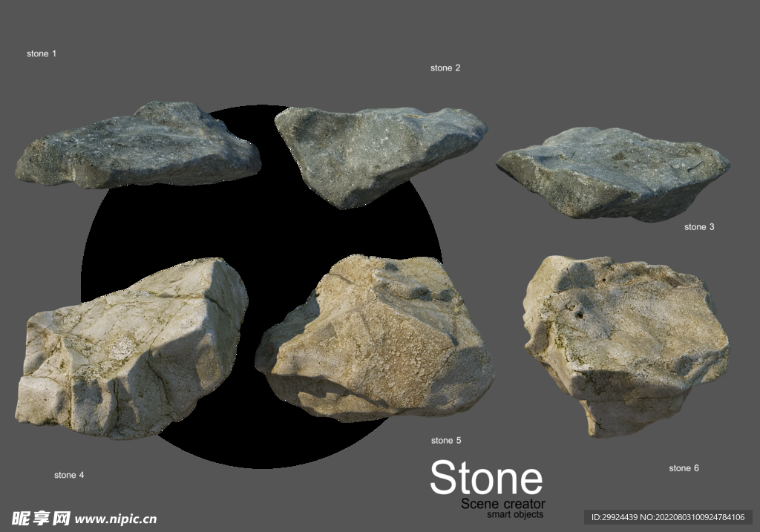Click the large "Stone" title text
The height and width of the screenshot is (532, 760).
coord(486,478)
